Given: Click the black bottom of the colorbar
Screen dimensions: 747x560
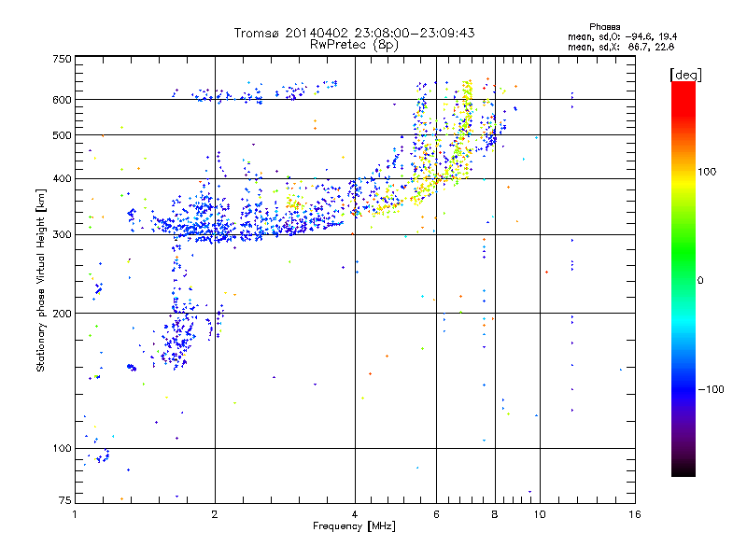Looking at the screenshot, I should coord(684,469).
